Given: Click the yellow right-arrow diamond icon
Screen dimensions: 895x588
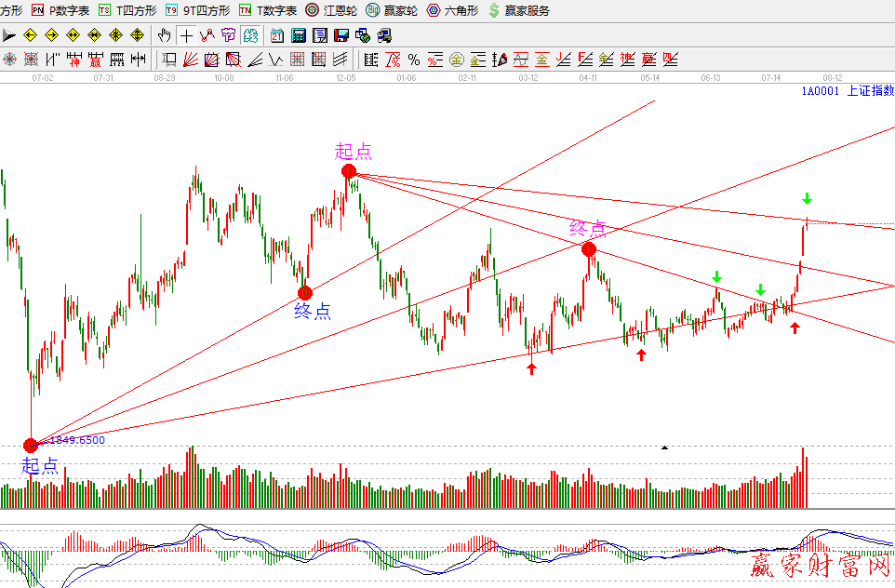Looking at the screenshot, I should pyautogui.click(x=51, y=35).
